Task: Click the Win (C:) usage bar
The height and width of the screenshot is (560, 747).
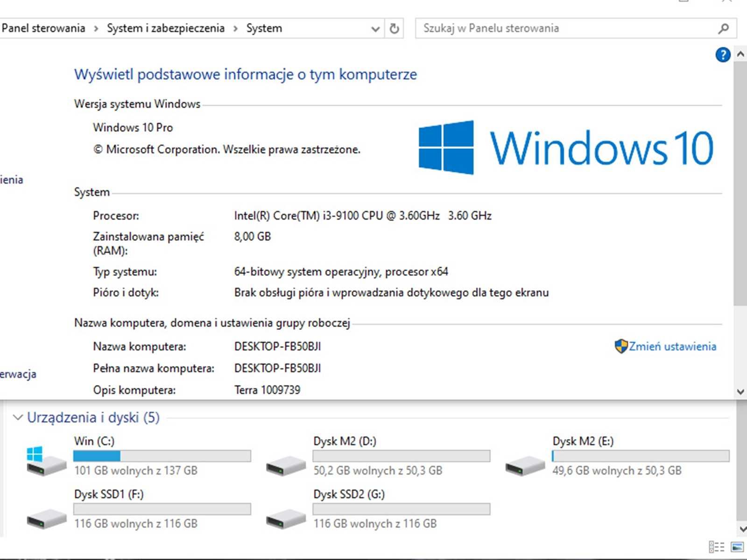Action: click(162, 456)
